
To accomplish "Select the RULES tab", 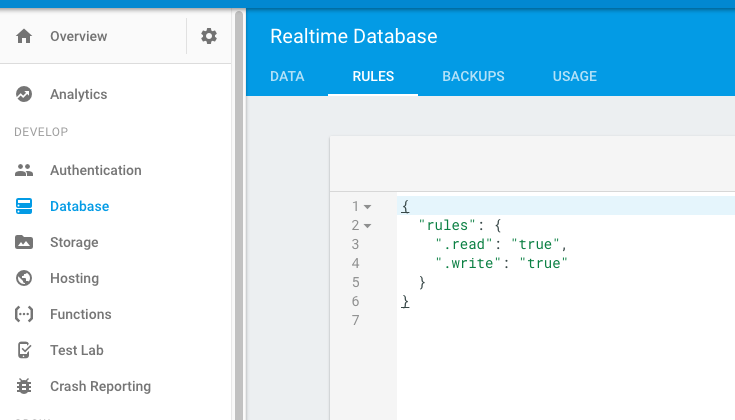I will click(x=373, y=76).
